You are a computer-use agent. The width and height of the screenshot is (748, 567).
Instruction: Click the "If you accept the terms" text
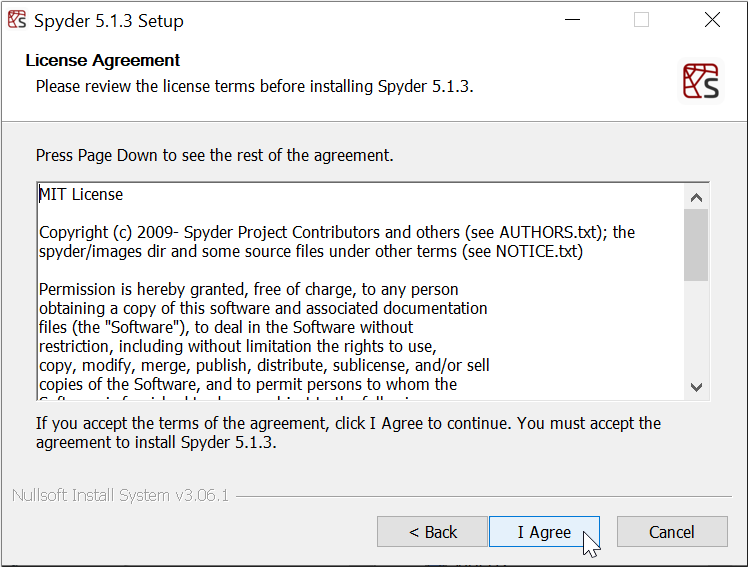click(348, 423)
